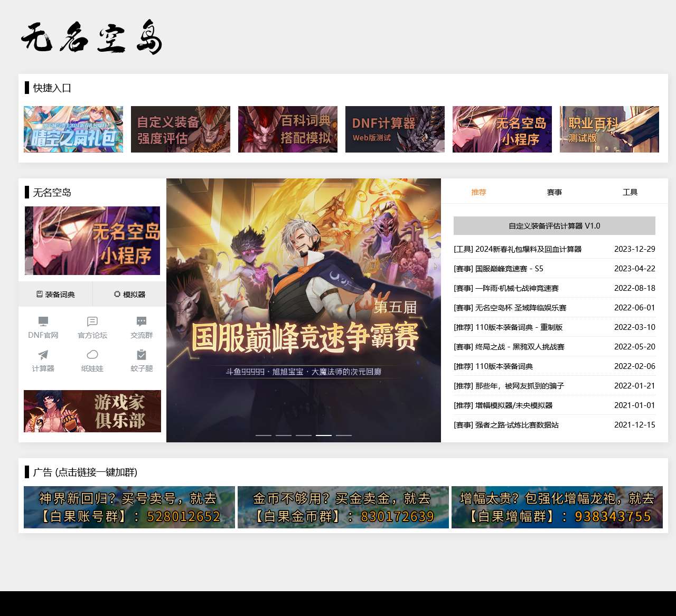
Task: Click the 白果增幅群 938343755 ad
Action: click(557, 507)
